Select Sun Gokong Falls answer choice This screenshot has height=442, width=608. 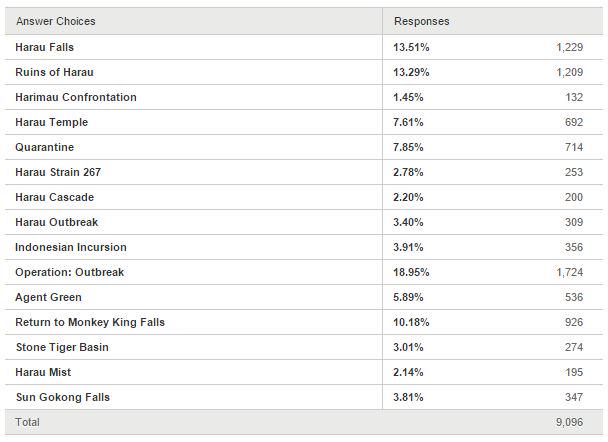tap(63, 397)
